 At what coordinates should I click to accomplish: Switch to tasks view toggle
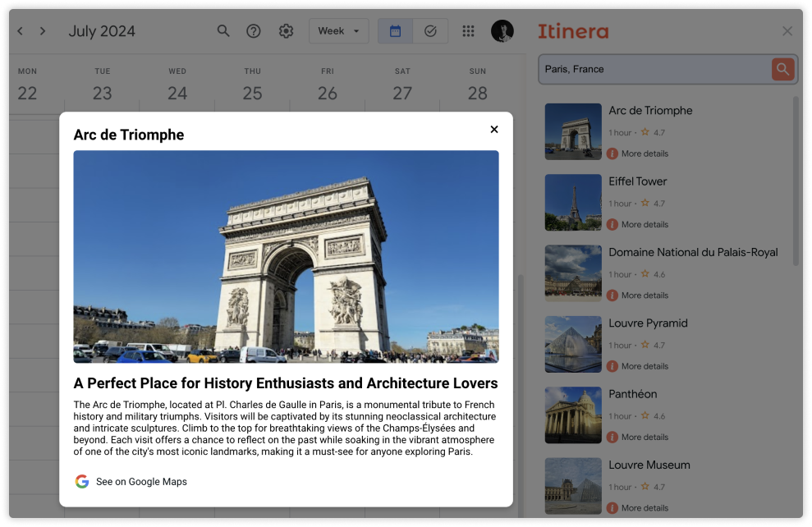pos(430,31)
